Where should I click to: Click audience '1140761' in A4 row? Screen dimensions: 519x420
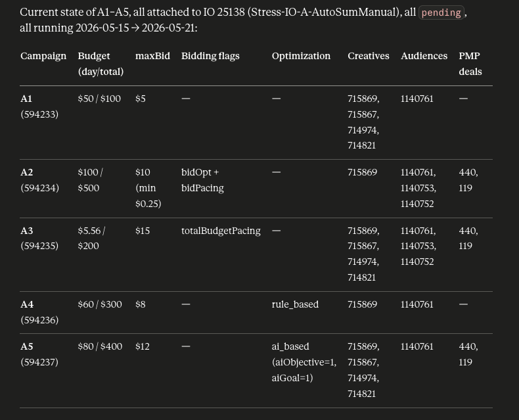point(417,304)
